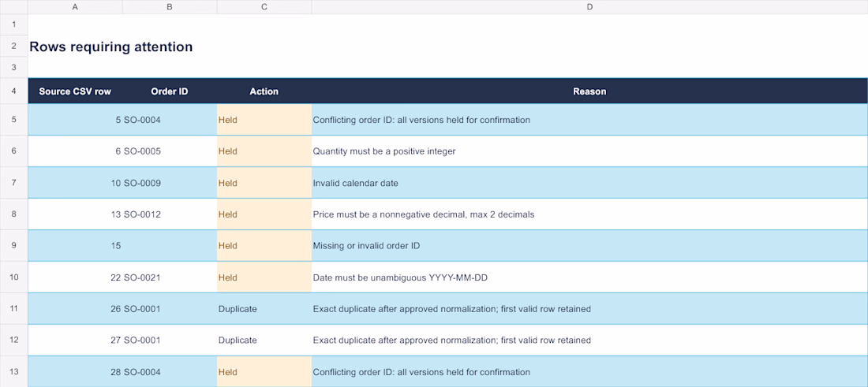
Task: Click the 'Reason' header cell
Action: (x=589, y=91)
